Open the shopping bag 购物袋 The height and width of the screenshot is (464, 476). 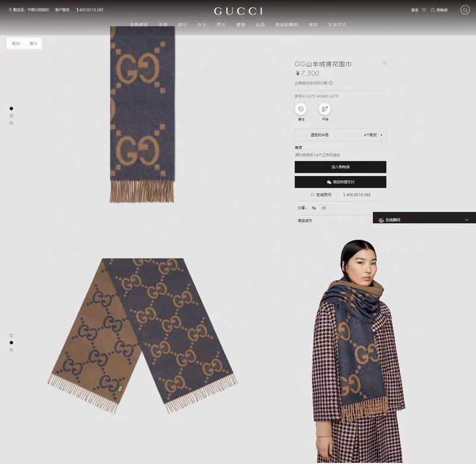click(x=439, y=10)
